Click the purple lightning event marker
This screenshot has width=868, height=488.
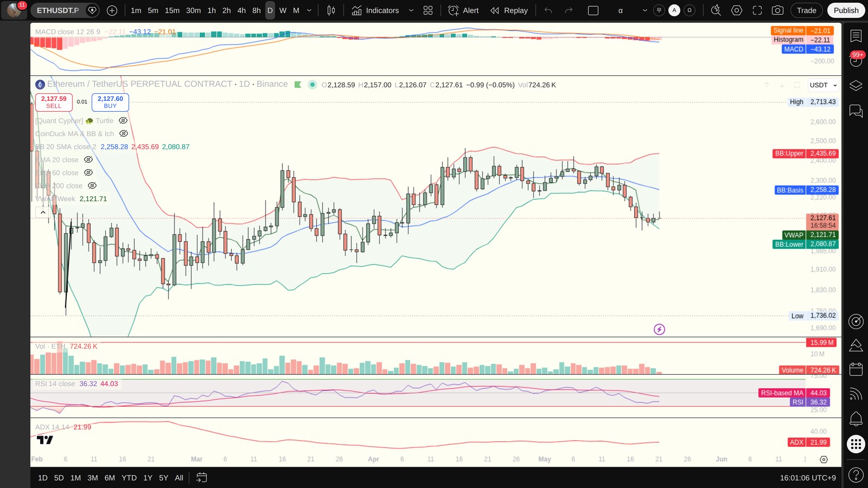tap(659, 329)
